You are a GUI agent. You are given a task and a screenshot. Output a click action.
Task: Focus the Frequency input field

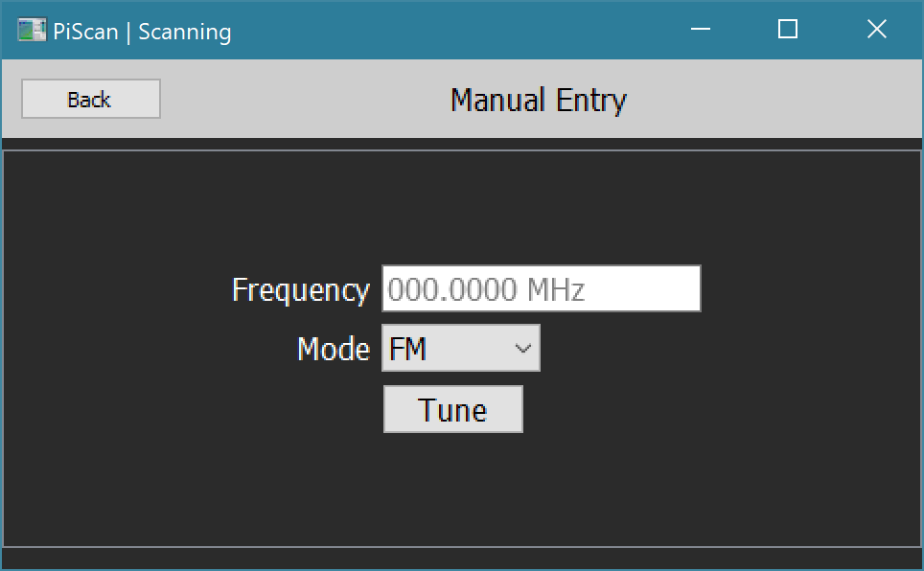click(541, 289)
